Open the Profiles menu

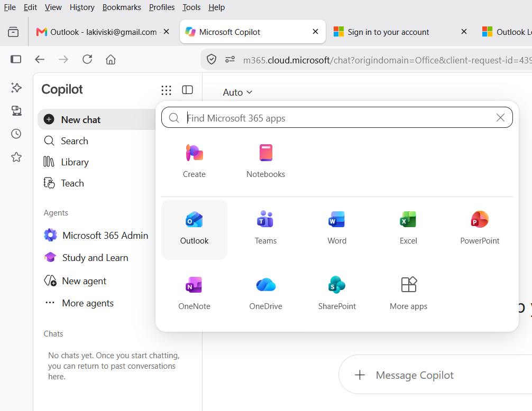[x=162, y=7]
